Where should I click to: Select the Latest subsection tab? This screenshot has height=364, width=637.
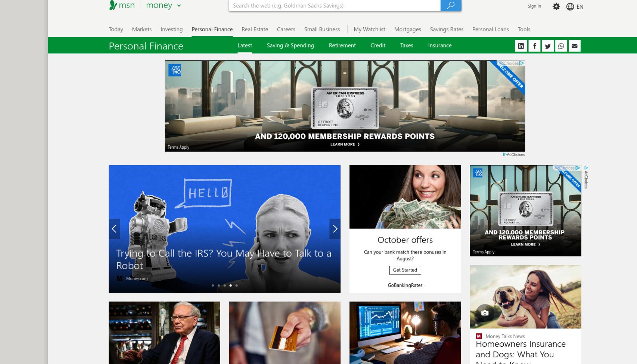(245, 45)
